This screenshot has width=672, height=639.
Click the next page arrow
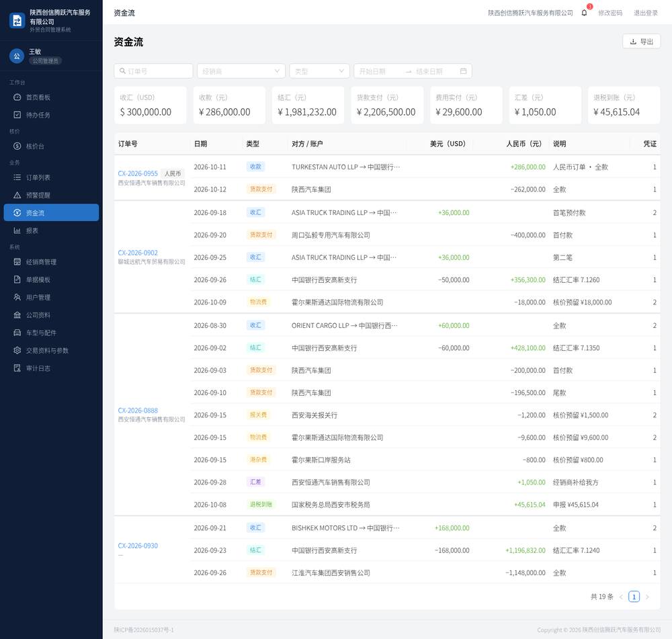tap(647, 597)
